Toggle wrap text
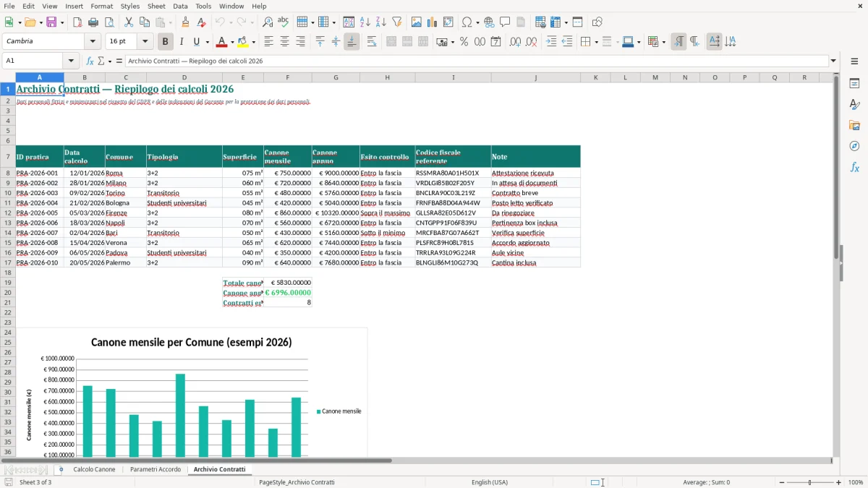 click(x=372, y=41)
